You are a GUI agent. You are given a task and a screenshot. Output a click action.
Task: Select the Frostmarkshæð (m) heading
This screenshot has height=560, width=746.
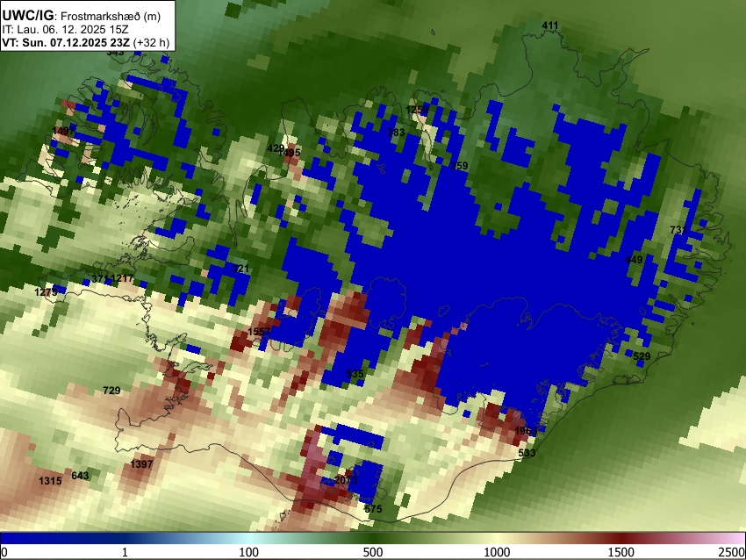click(111, 16)
